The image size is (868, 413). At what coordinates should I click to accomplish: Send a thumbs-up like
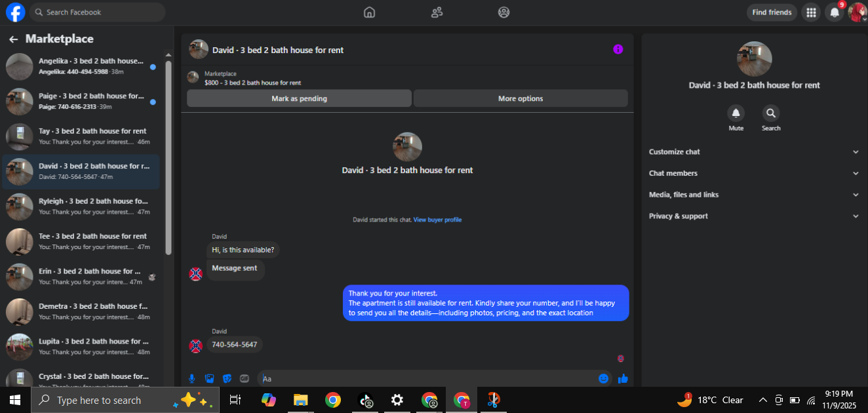pyautogui.click(x=623, y=378)
